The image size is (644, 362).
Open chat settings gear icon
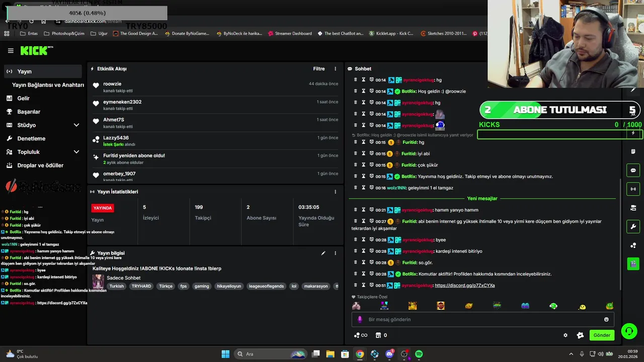pos(566,335)
